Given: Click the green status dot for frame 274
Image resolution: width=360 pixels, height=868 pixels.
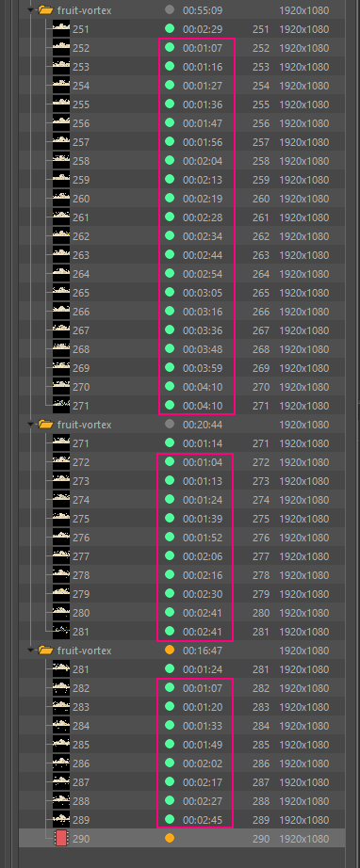Looking at the screenshot, I should 170,499.
